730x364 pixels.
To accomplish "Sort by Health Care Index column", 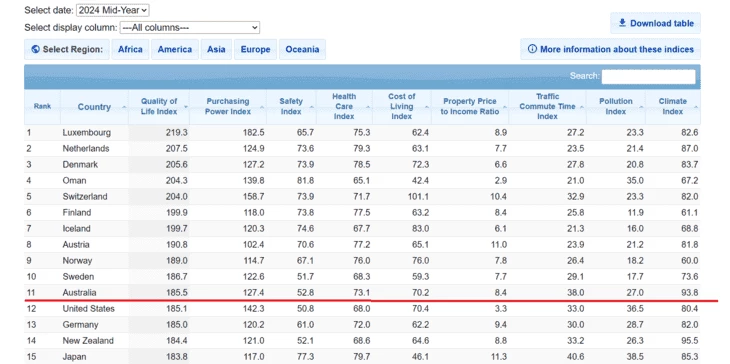I will point(344,107).
